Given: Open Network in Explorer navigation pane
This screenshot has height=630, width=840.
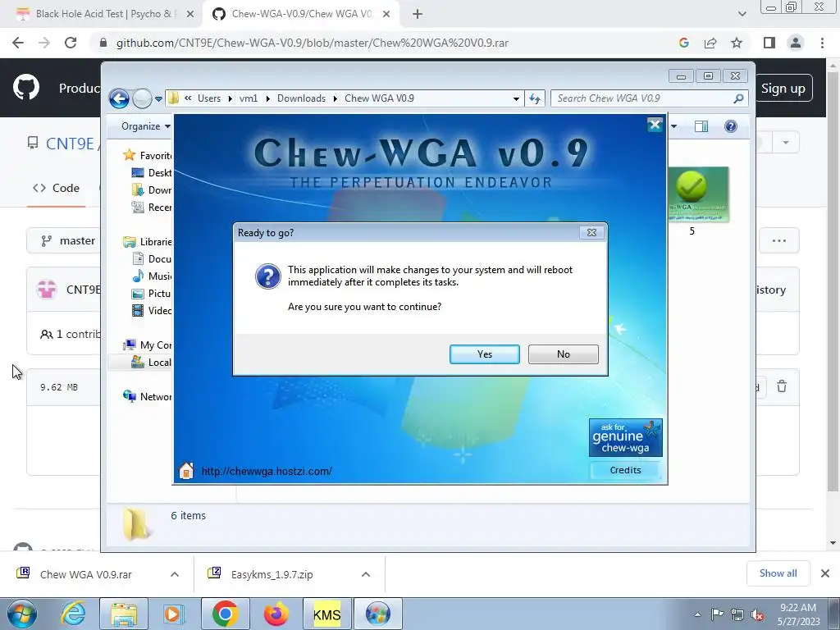Looking at the screenshot, I should [148, 396].
